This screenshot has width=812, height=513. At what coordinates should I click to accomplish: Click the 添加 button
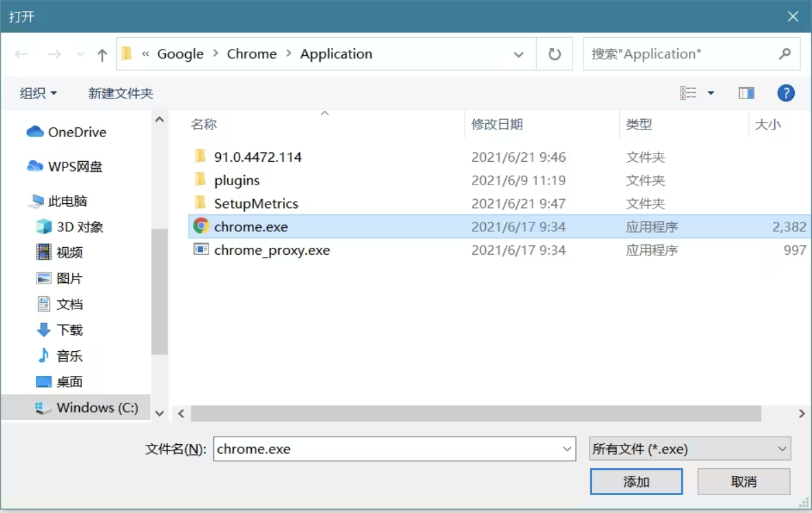click(636, 482)
